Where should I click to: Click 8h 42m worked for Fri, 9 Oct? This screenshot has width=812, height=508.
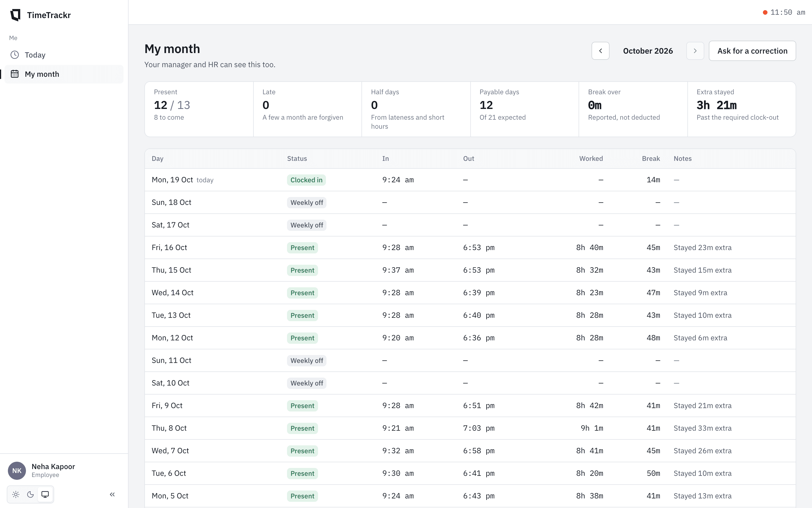click(589, 406)
